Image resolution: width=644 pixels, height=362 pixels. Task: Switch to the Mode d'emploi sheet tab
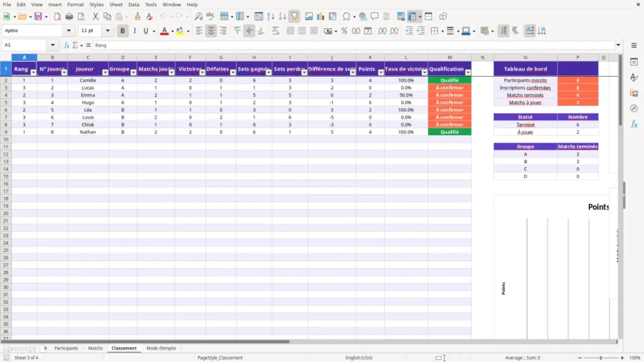161,348
